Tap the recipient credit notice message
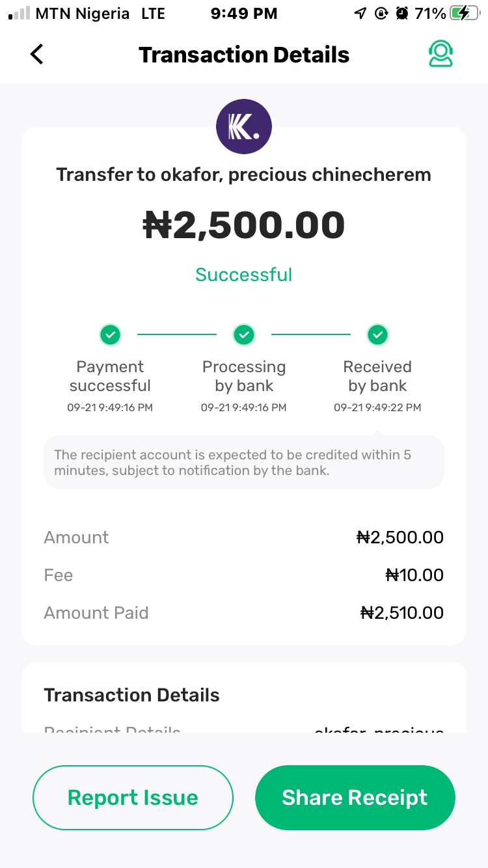 (244, 463)
